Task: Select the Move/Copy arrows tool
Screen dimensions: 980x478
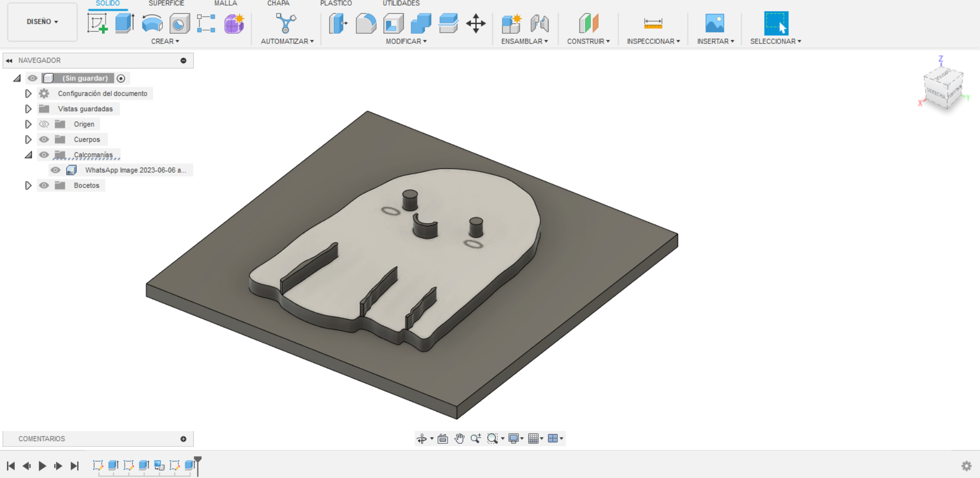Action: (x=476, y=23)
